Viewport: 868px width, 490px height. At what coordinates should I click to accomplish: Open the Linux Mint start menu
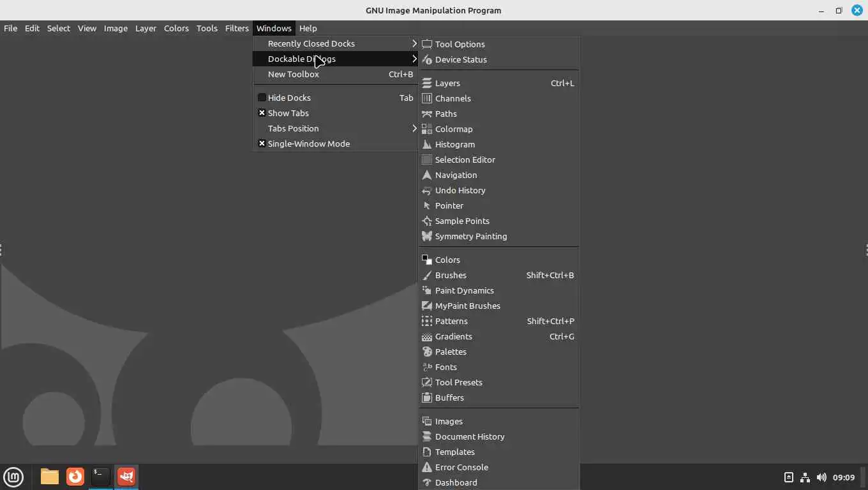13,477
